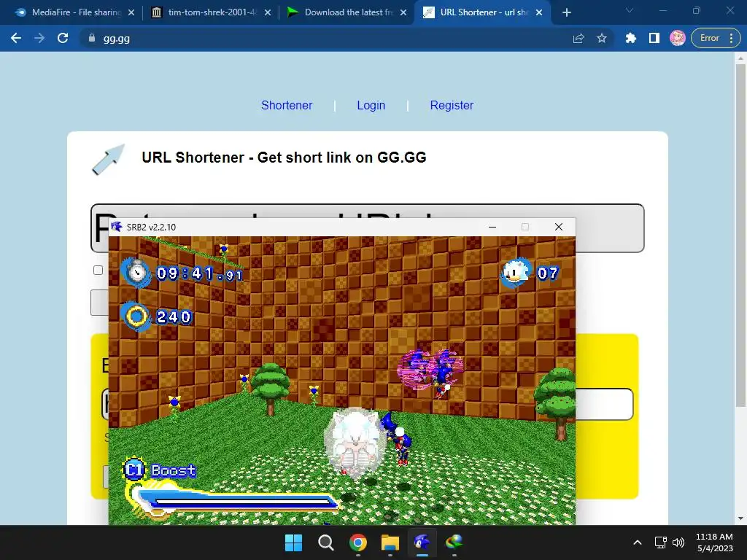The height and width of the screenshot is (560, 747).
Task: Open the Register link
Action: (x=452, y=105)
